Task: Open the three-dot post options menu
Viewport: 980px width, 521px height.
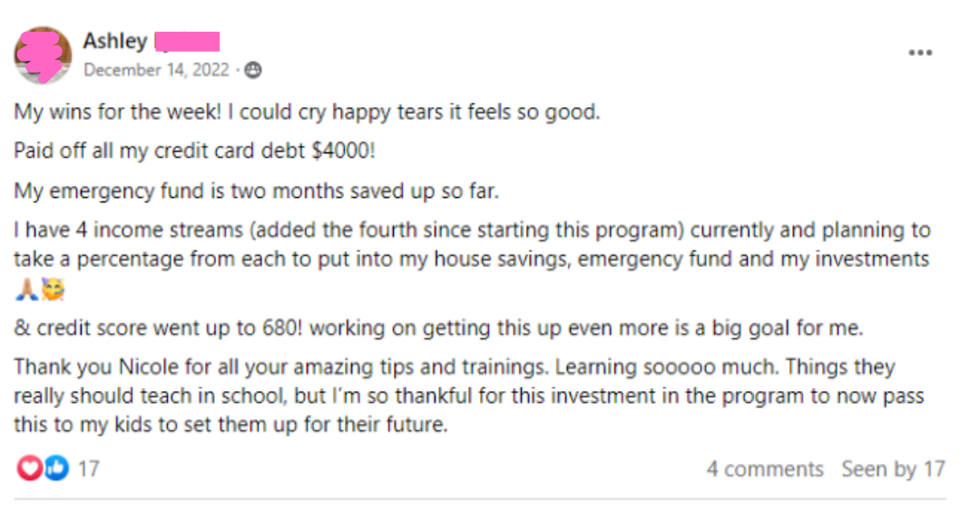Action: click(920, 53)
